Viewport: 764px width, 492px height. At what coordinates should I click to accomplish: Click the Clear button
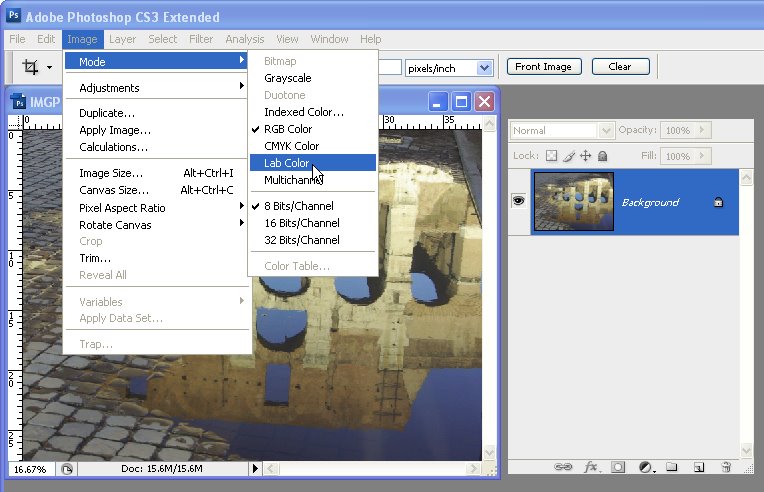[x=620, y=67]
